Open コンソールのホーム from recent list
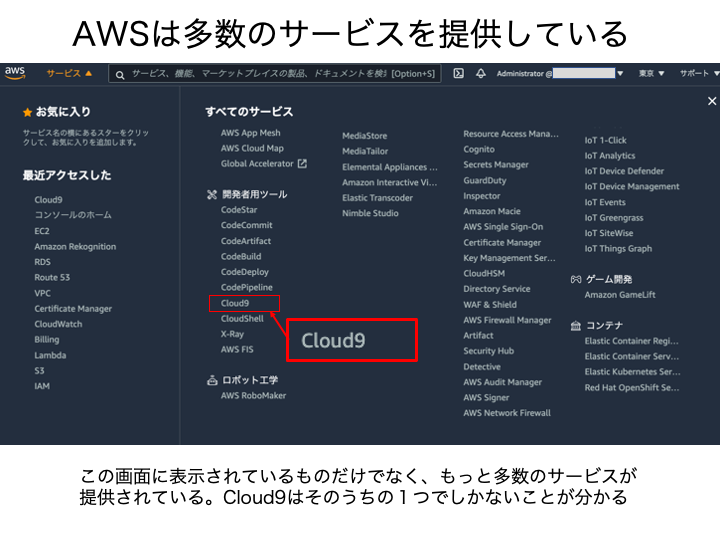Image resolution: width=720 pixels, height=540 pixels. tap(73, 215)
